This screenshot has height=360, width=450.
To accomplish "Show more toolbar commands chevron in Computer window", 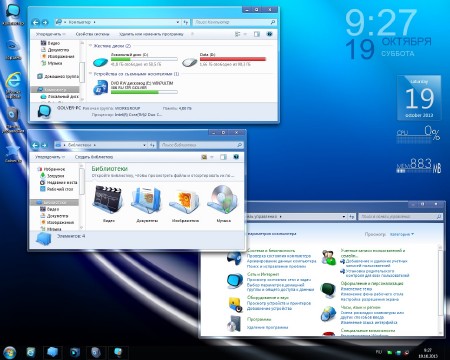I will point(192,34).
